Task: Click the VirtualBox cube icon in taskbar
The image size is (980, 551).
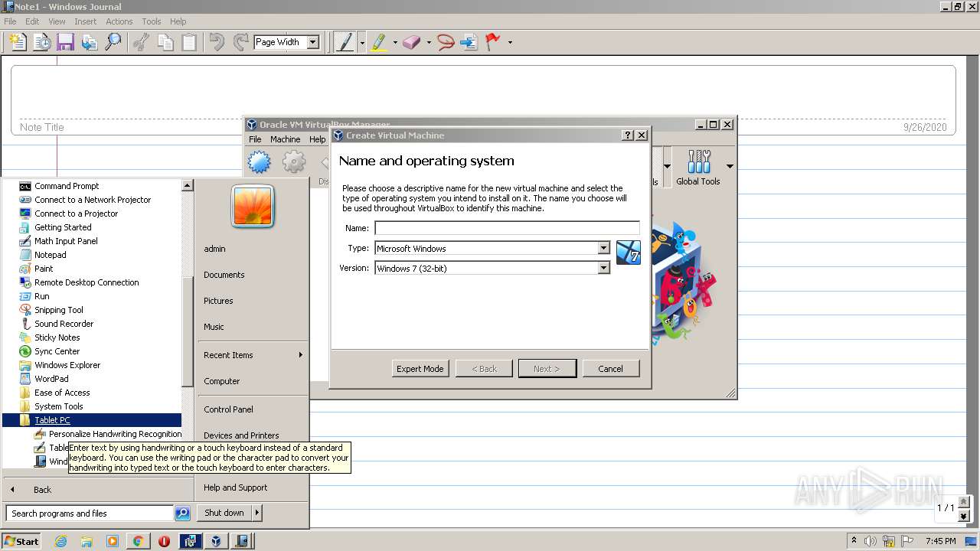Action: click(216, 541)
